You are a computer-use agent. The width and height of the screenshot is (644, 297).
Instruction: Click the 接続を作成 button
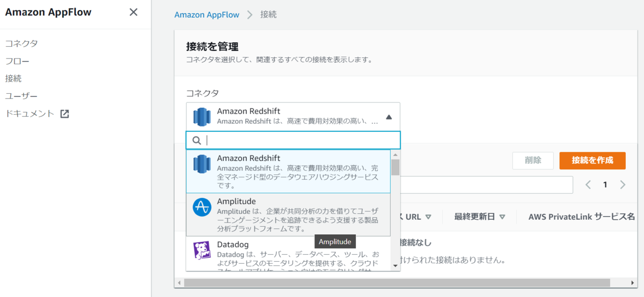[592, 160]
